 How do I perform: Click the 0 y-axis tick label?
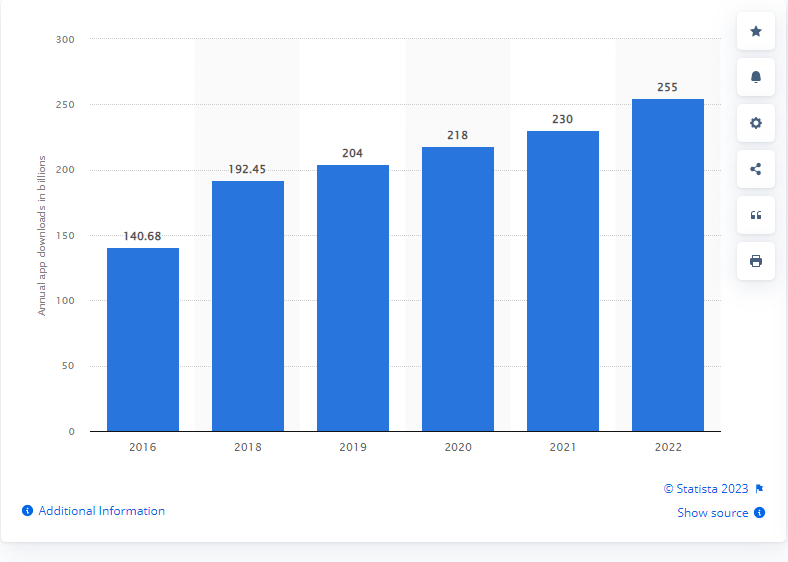tap(71, 431)
